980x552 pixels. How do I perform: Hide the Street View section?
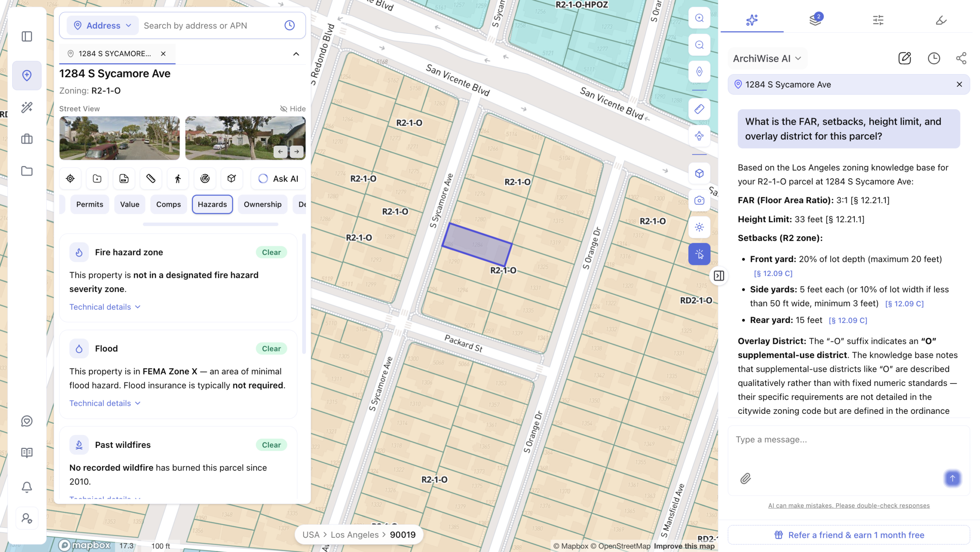293,109
